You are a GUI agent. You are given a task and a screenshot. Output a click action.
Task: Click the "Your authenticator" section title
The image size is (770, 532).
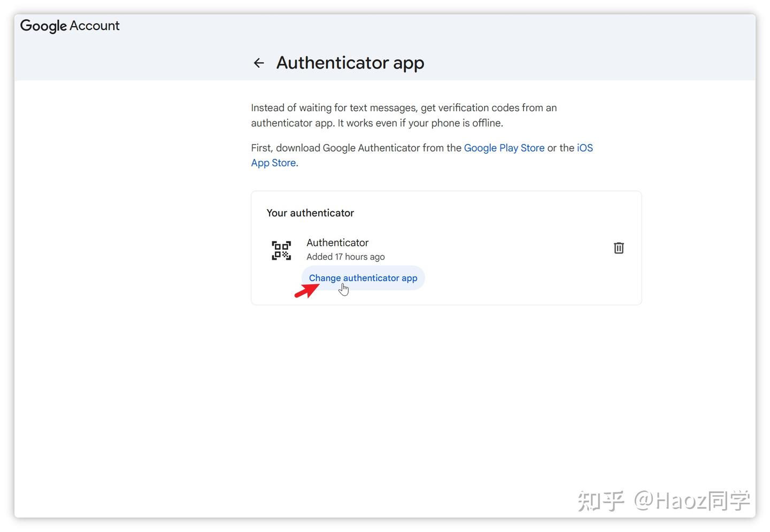(x=310, y=213)
